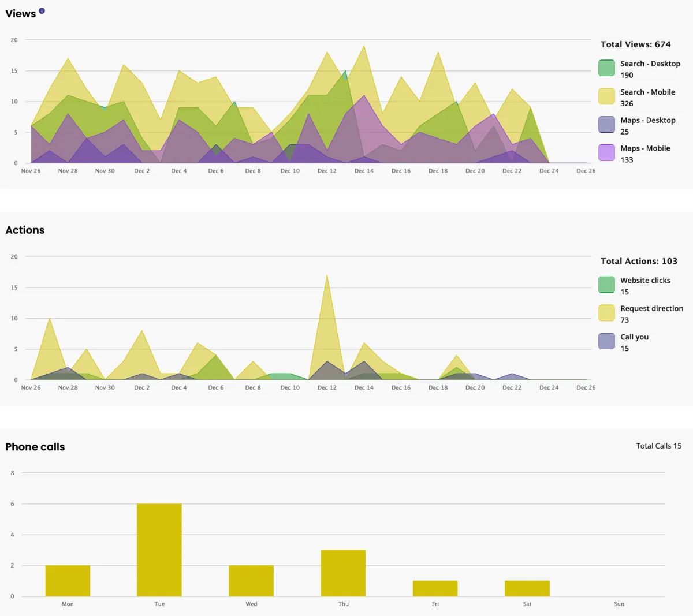This screenshot has width=693, height=616.
Task: Select the Request direction legend label
Action: tap(651, 308)
